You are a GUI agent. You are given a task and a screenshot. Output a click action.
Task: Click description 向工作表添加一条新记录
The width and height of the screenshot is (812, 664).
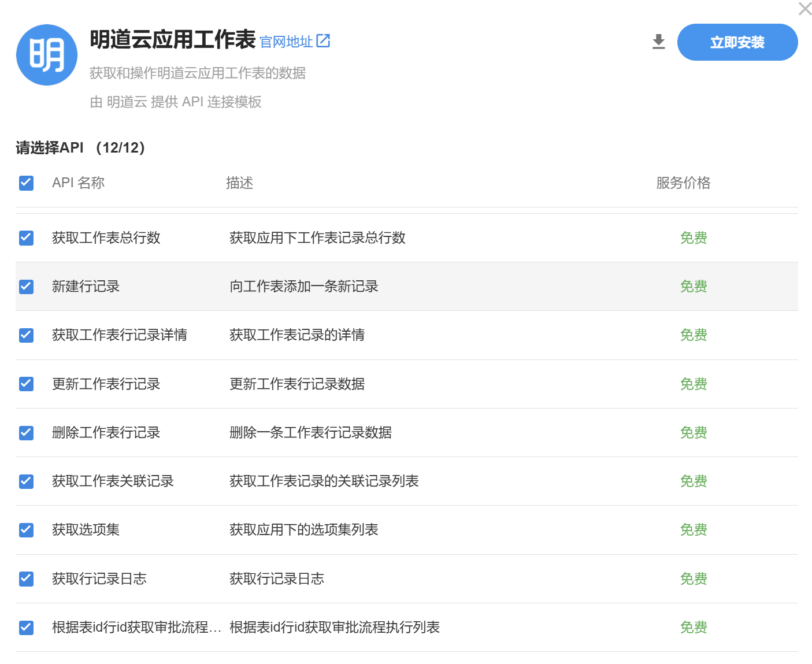click(x=304, y=286)
